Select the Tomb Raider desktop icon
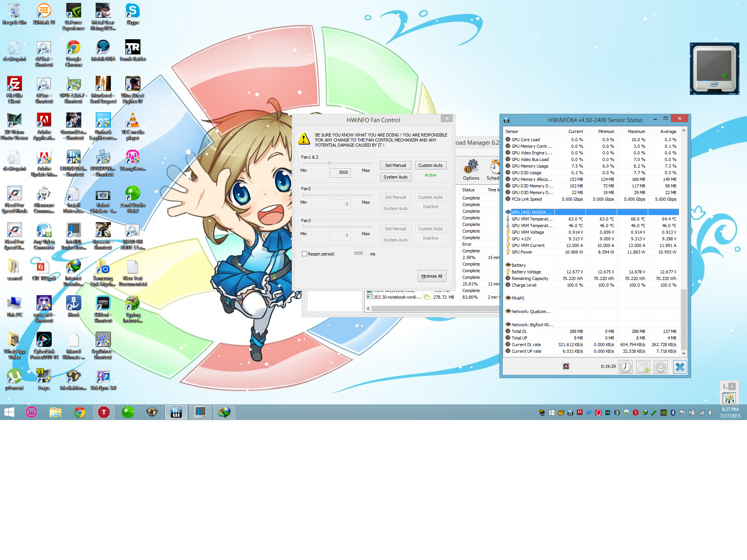Image resolution: width=747 pixels, height=560 pixels. (133, 51)
